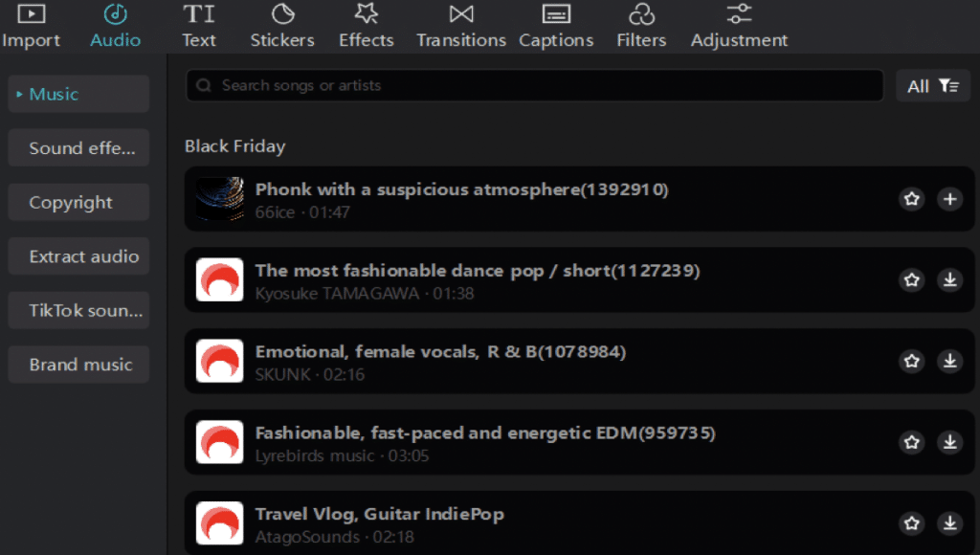
Task: Favorite The most fashionable dance pop track
Action: [x=912, y=279]
